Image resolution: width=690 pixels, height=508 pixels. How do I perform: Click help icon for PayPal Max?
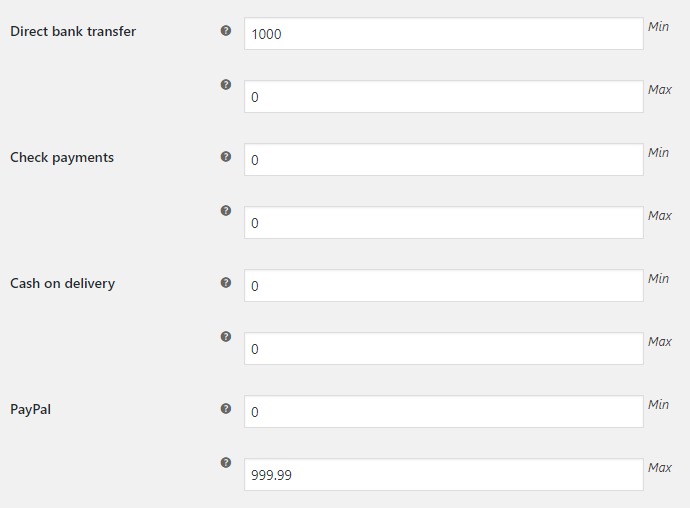coord(226,463)
